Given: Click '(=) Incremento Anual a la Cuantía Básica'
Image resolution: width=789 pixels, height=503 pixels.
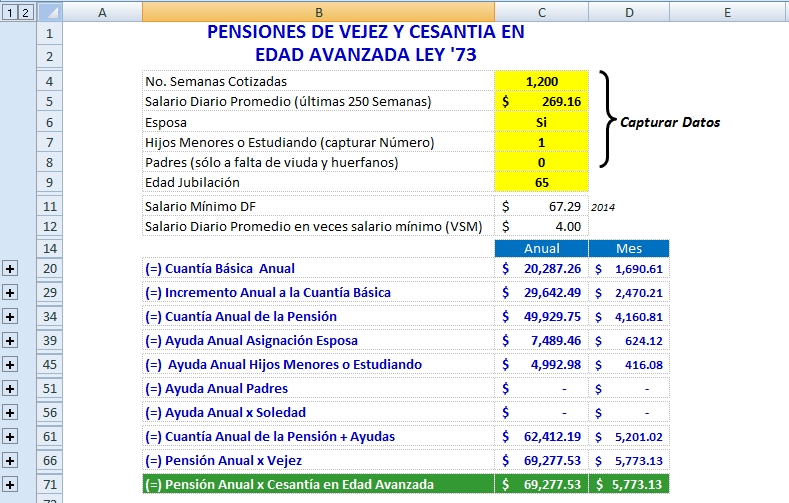Looking at the screenshot, I should (x=268, y=293).
